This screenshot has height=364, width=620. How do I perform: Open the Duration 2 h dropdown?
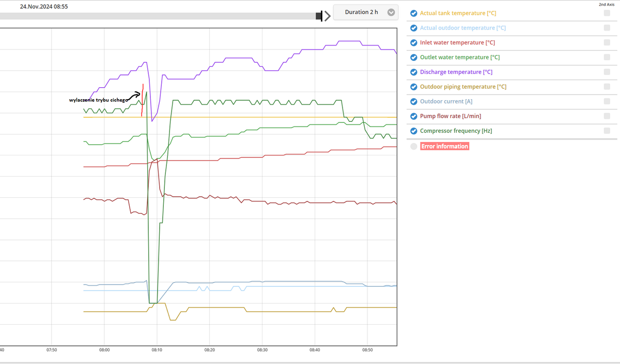point(365,12)
